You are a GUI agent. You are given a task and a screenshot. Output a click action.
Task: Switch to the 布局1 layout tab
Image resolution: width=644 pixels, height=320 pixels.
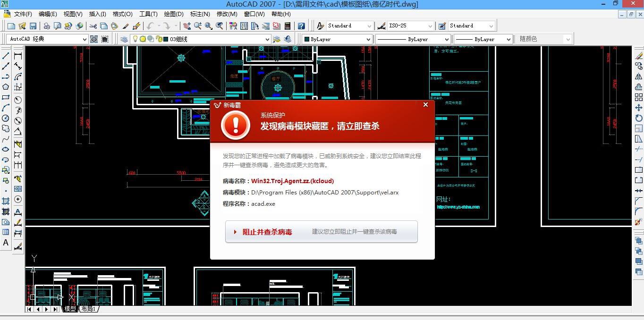[x=89, y=309]
